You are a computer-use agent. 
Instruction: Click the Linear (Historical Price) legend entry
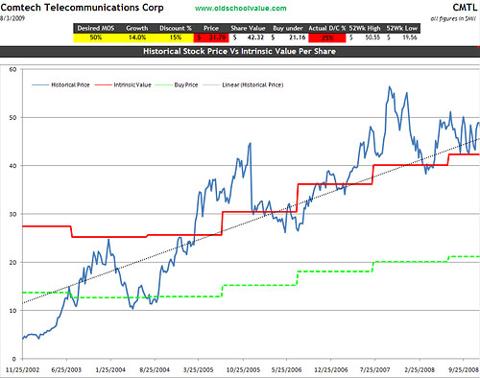tap(243, 85)
